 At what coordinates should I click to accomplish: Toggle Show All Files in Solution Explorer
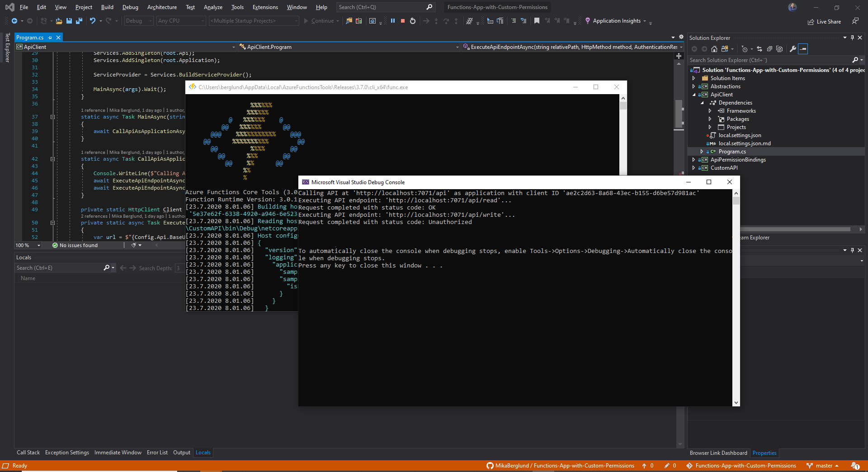[x=779, y=49]
